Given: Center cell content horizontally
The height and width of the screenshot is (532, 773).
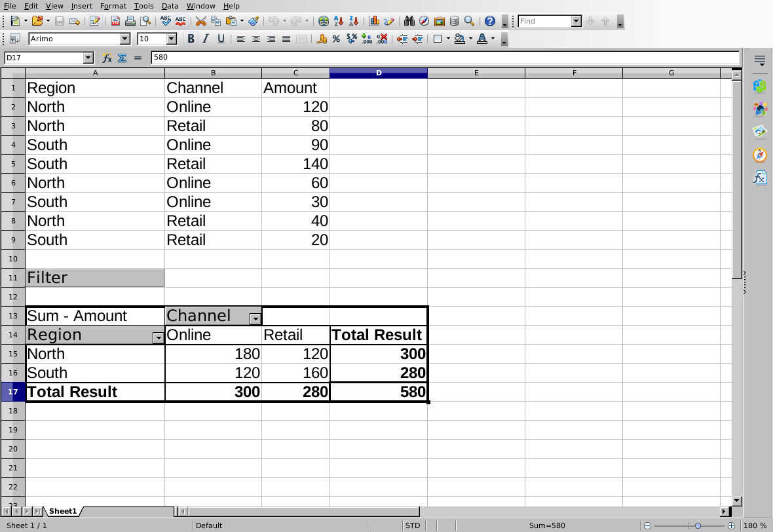Looking at the screenshot, I should click(x=256, y=39).
